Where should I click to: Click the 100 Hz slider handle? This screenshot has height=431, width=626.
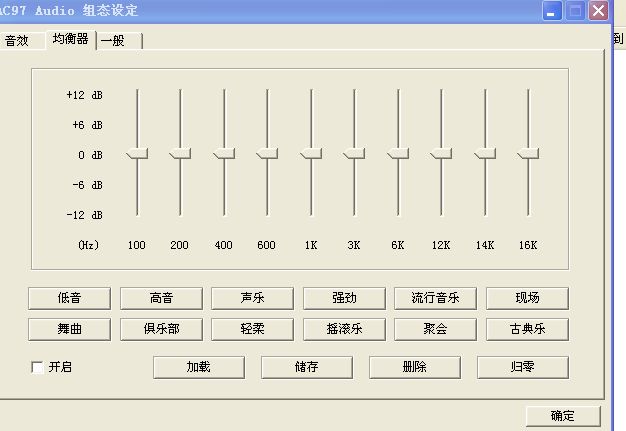pyautogui.click(x=137, y=153)
